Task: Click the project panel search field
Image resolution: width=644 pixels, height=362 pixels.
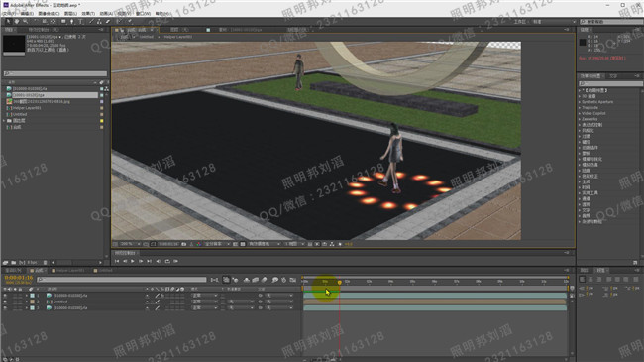Action: 55,74
